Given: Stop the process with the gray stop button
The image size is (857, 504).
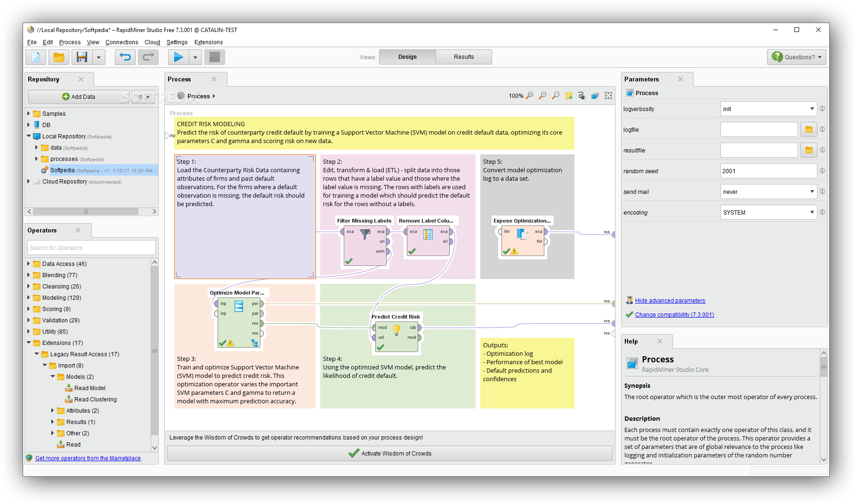Looking at the screenshot, I should (215, 57).
